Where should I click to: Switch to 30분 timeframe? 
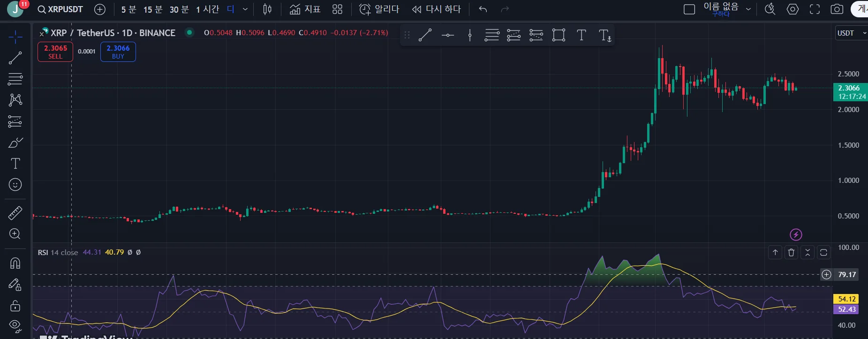(x=179, y=9)
